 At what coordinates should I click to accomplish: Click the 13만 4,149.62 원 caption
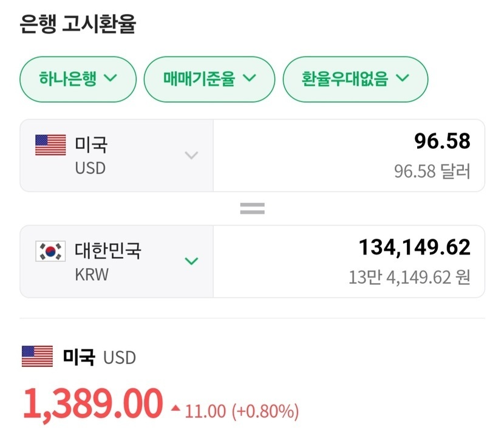pyautogui.click(x=409, y=277)
